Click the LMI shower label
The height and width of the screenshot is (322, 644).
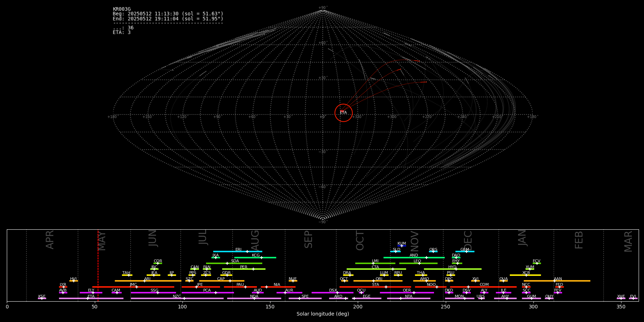tap(375, 261)
